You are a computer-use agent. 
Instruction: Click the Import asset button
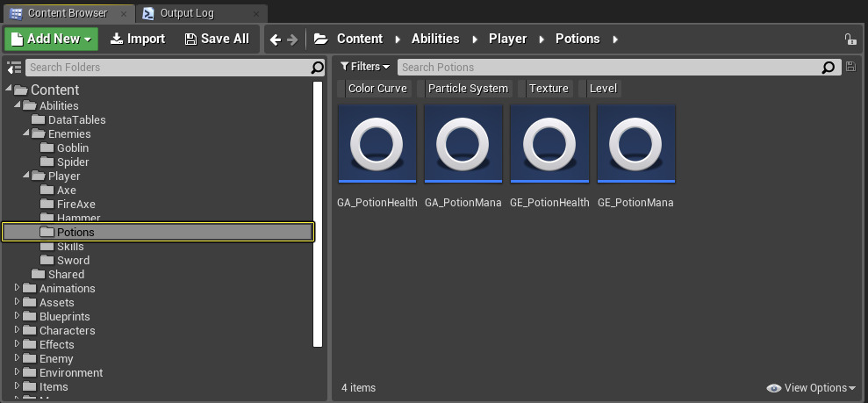[x=138, y=39]
